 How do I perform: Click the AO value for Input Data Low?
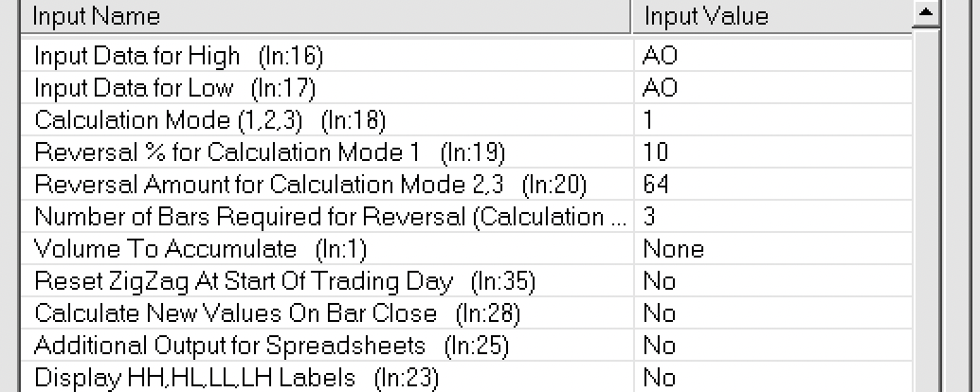(661, 88)
